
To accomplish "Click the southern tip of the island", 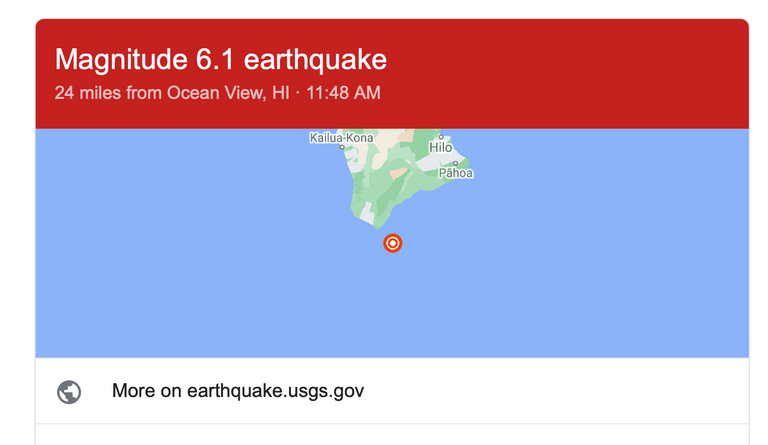I will [x=377, y=227].
